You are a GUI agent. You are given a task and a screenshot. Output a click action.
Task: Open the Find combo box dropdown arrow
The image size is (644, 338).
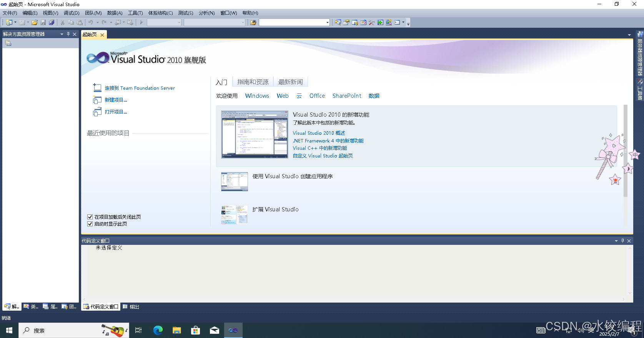[x=327, y=22]
